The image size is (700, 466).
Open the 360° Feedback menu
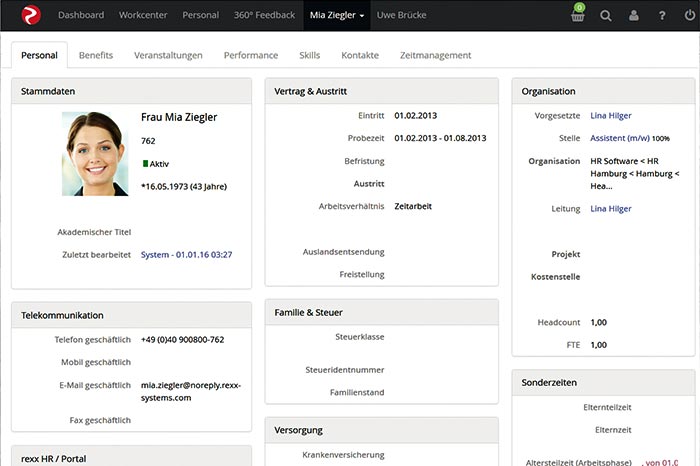coord(264,15)
